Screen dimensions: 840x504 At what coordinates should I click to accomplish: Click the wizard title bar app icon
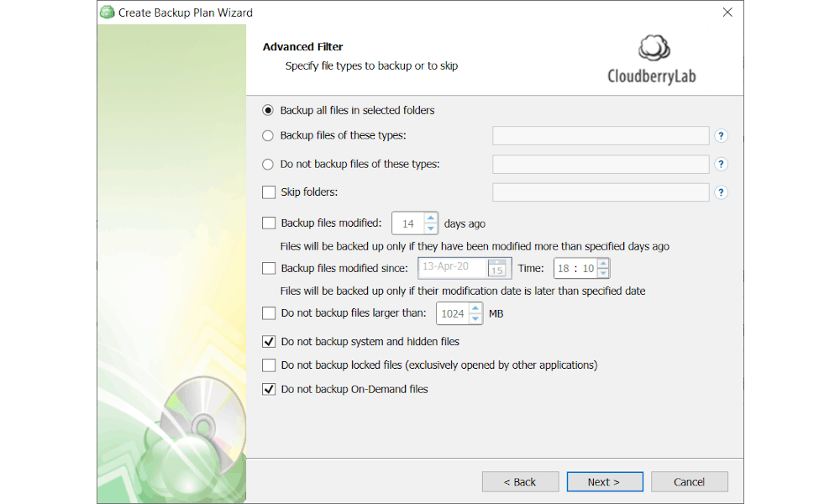(x=107, y=12)
